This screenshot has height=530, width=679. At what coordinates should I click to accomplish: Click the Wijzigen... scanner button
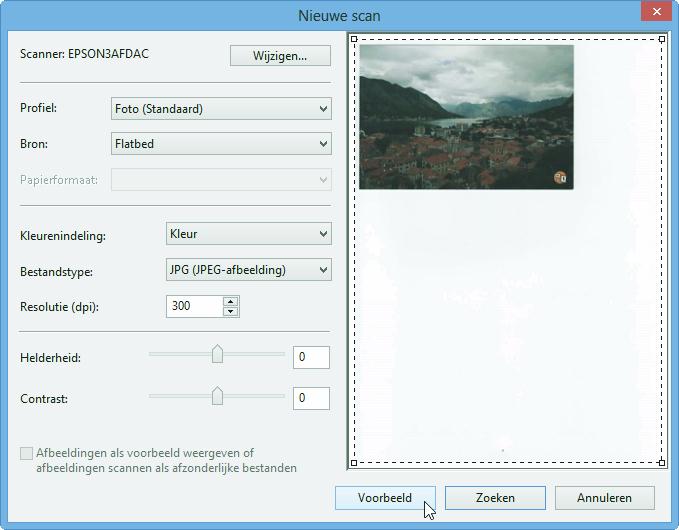tap(280, 56)
